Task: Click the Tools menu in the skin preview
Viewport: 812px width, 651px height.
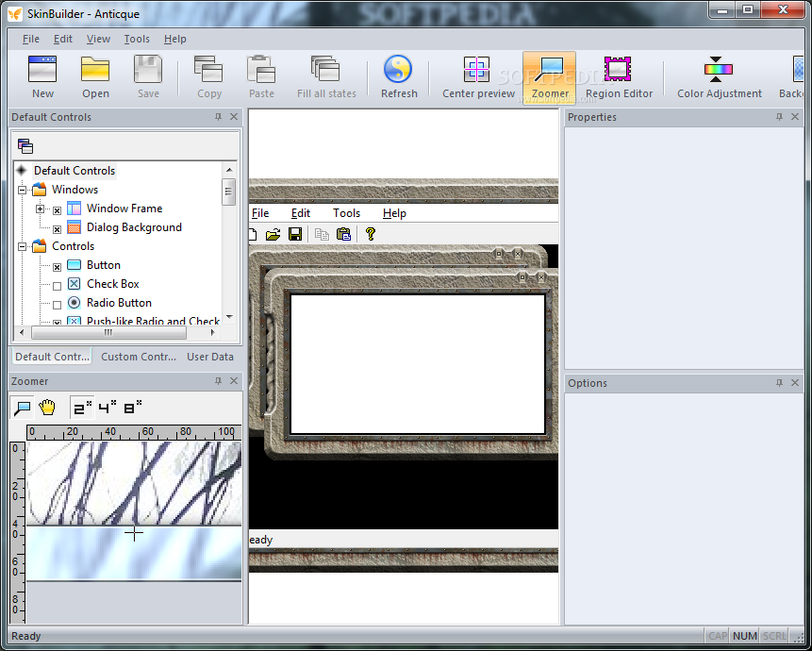Action: [346, 213]
